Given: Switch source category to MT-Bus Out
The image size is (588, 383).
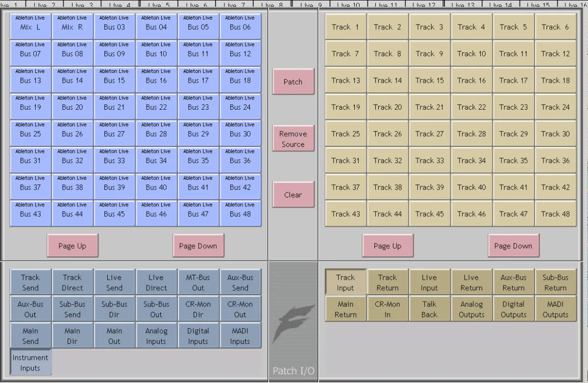Looking at the screenshot, I should tap(198, 283).
